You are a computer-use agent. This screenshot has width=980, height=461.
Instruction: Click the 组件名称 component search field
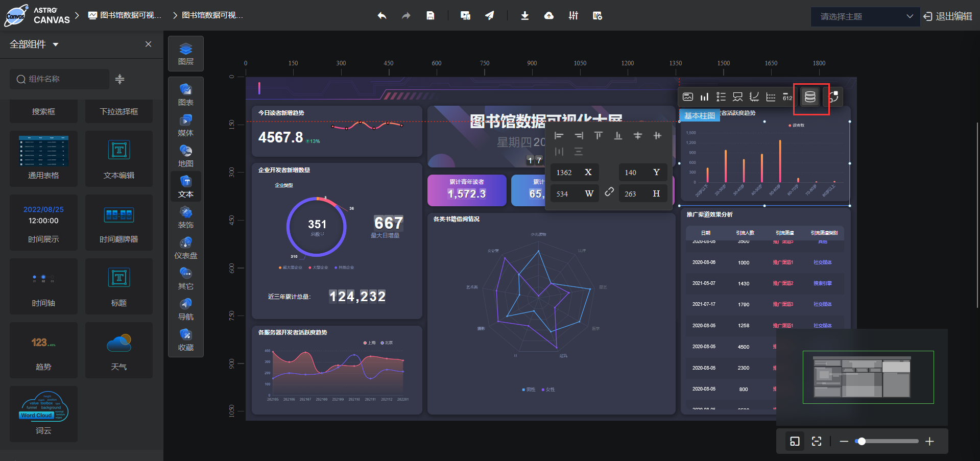click(59, 79)
